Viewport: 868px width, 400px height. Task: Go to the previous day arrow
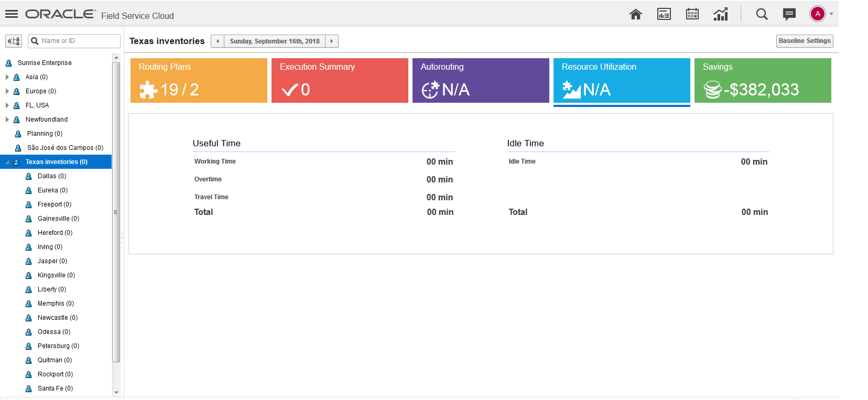218,41
